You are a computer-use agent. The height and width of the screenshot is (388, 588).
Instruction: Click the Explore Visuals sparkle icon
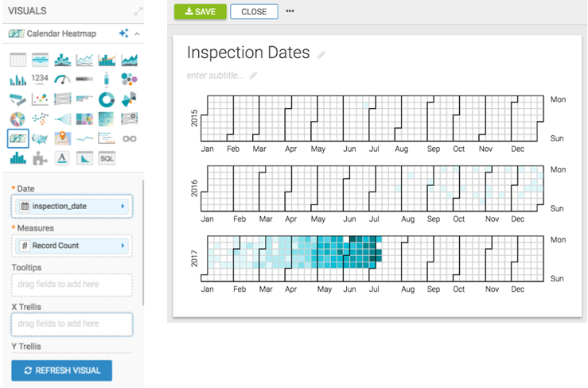(x=123, y=33)
